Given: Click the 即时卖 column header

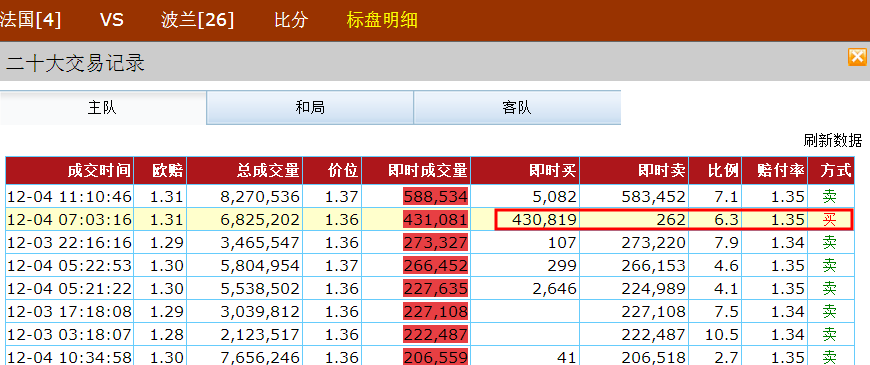Looking at the screenshot, I should tap(634, 171).
